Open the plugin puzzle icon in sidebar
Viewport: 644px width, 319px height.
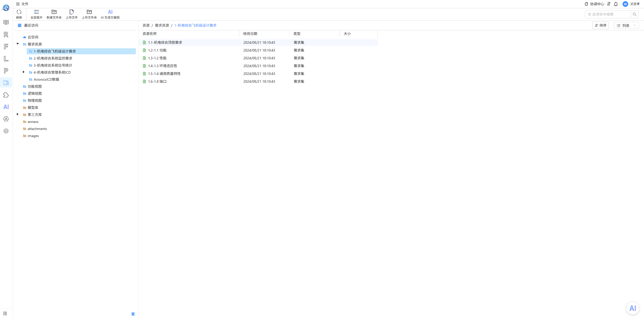(6, 95)
